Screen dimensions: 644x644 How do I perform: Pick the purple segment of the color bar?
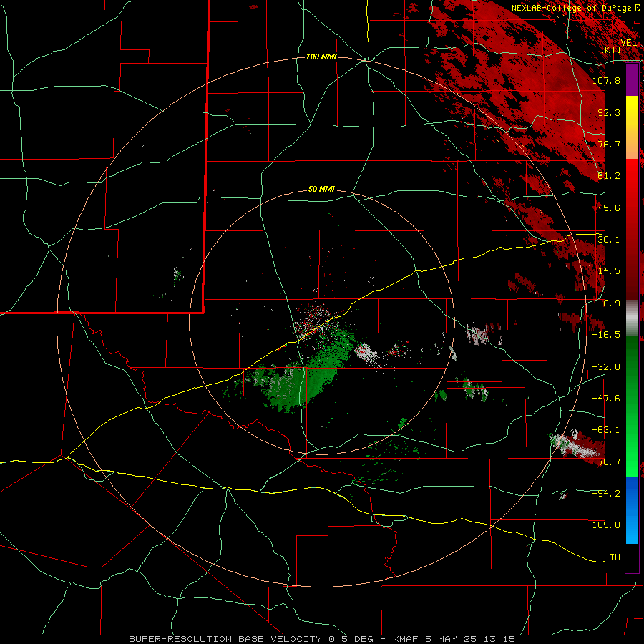tap(632, 79)
